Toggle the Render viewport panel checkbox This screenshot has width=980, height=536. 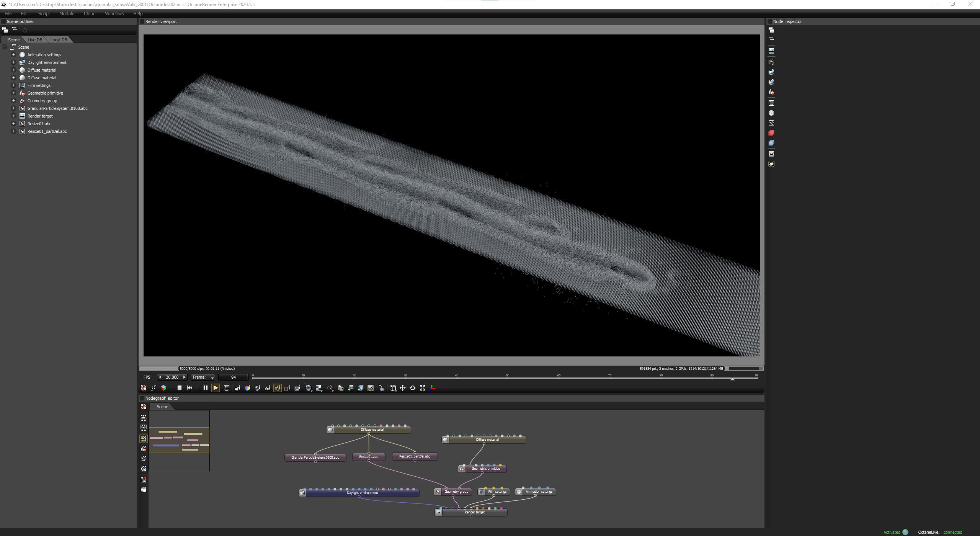pyautogui.click(x=142, y=21)
